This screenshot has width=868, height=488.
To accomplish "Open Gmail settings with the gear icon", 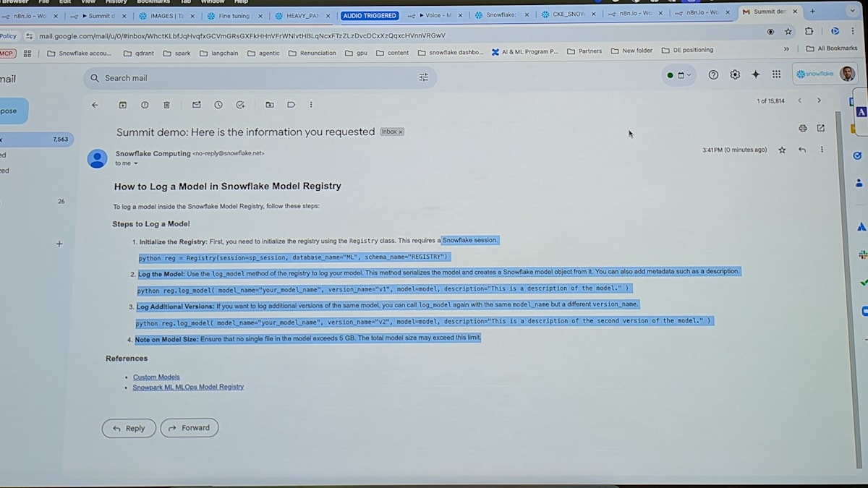I will (735, 74).
